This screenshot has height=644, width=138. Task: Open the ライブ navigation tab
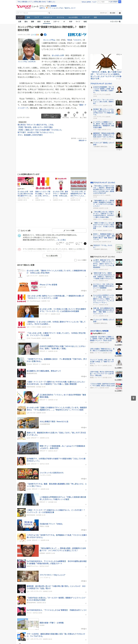pyautogui.click(x=37, y=17)
